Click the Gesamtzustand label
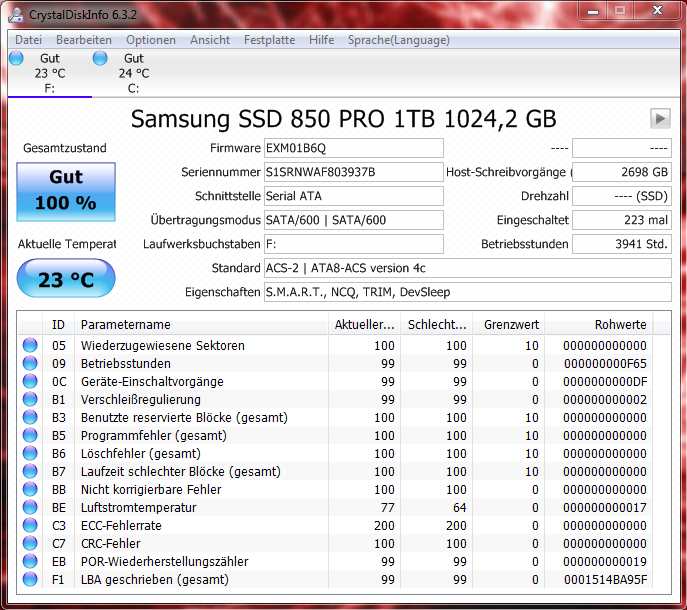 click(x=65, y=148)
